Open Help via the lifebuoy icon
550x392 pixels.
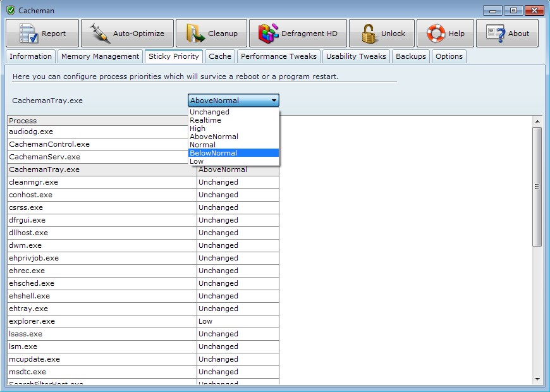tap(436, 34)
